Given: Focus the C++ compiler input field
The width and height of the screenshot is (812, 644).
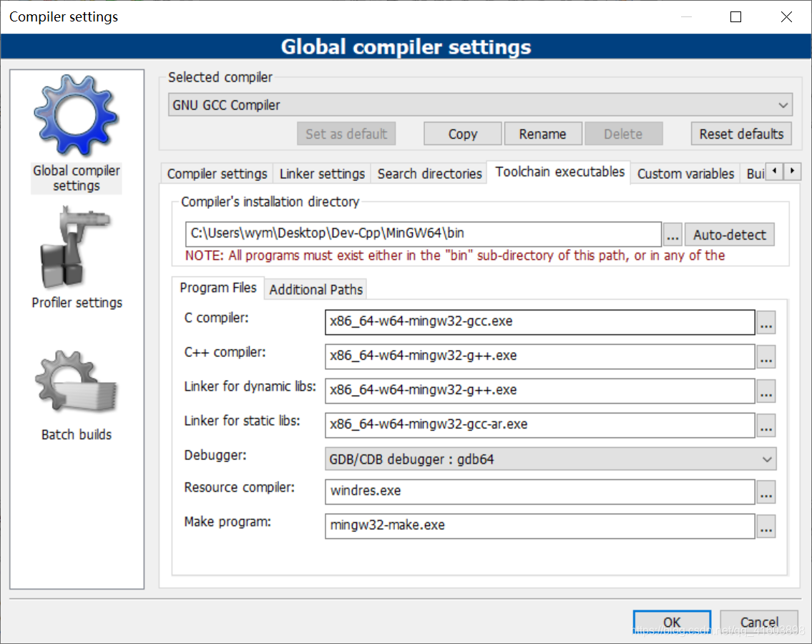Looking at the screenshot, I should click(x=539, y=356).
